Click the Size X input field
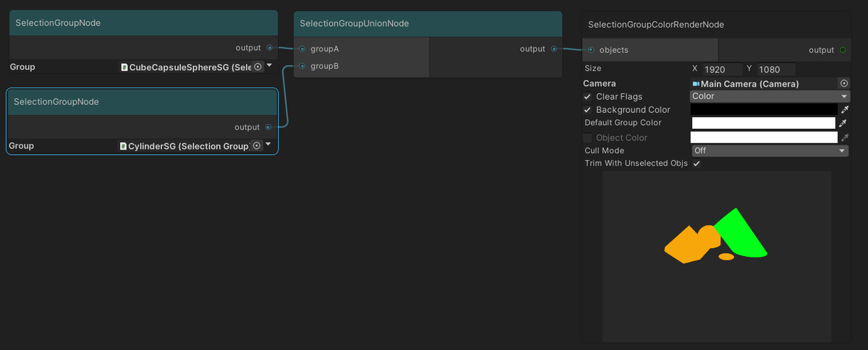This screenshot has width=868, height=350. point(722,69)
